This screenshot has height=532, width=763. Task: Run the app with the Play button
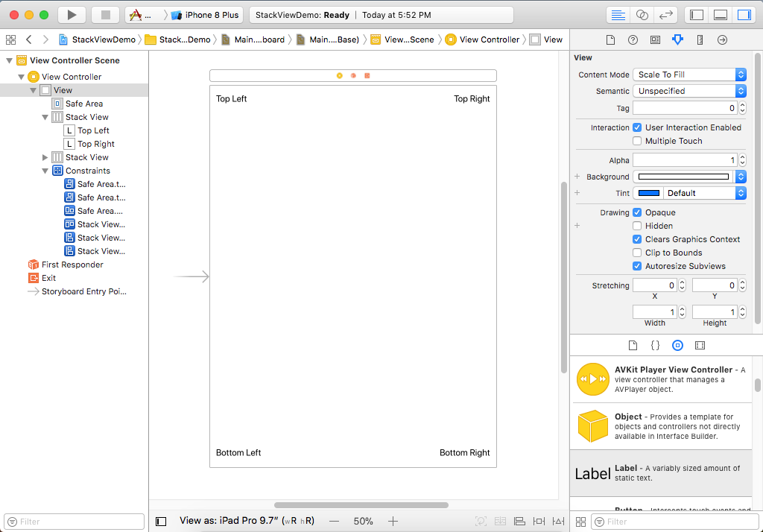coord(72,15)
